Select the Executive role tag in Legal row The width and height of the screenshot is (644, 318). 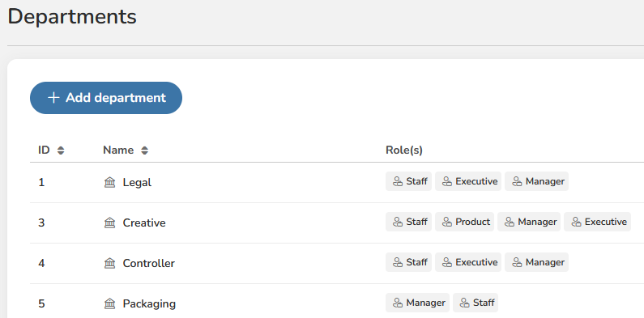(x=468, y=181)
